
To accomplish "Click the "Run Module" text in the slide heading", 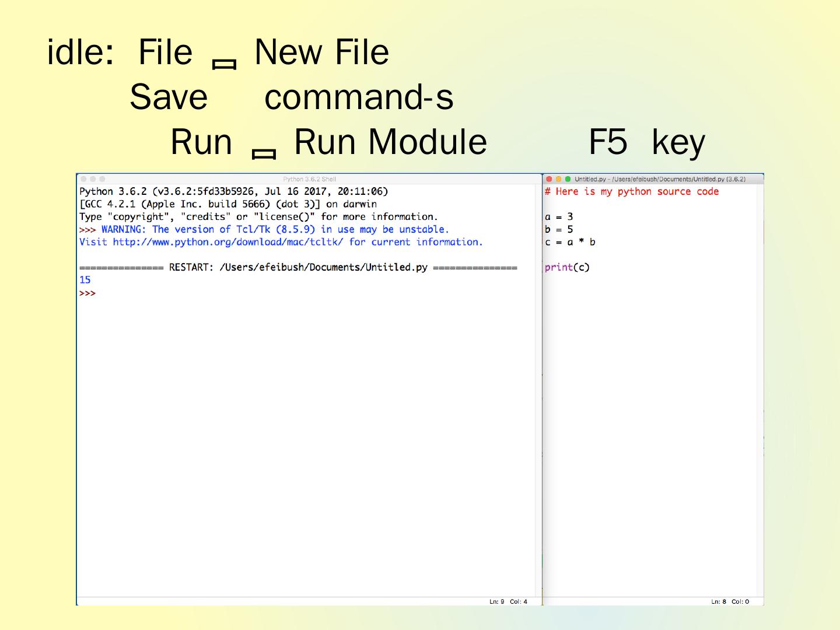I will tap(390, 142).
